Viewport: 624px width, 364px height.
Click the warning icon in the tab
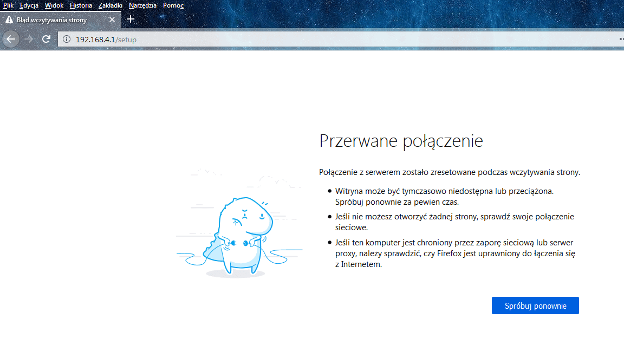[9, 19]
